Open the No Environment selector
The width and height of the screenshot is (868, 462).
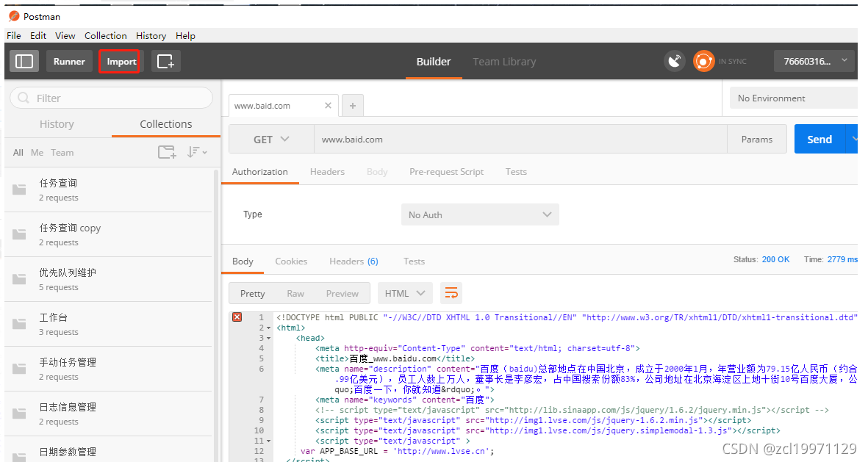pos(793,98)
